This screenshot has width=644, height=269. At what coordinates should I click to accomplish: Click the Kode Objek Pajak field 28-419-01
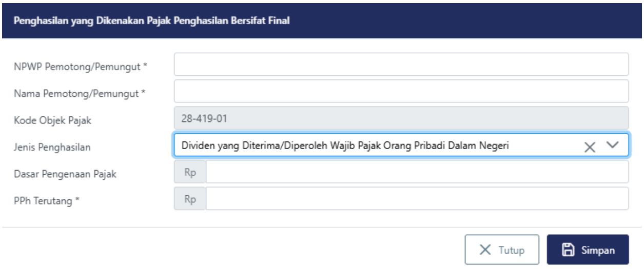point(401,118)
